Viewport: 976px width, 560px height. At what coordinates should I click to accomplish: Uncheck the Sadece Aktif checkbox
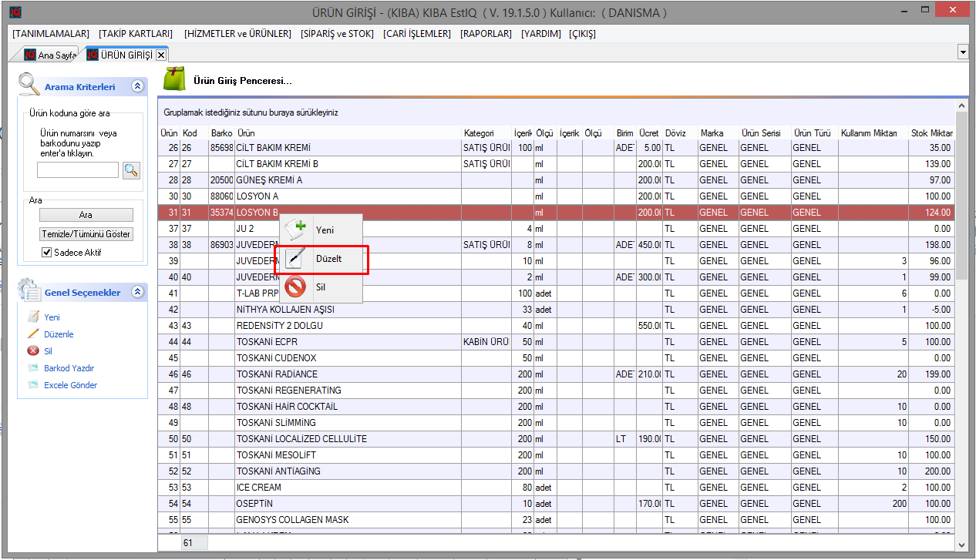[46, 253]
